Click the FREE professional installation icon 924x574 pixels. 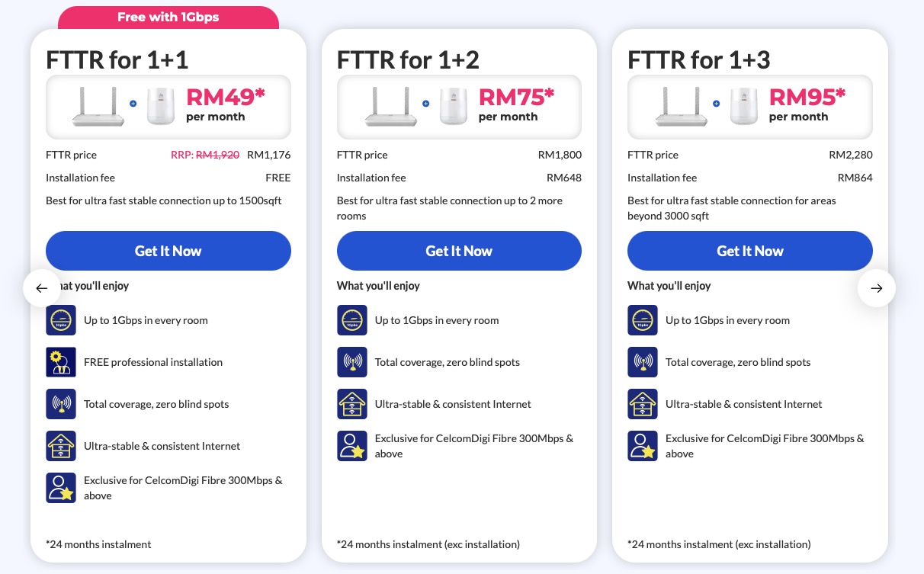(x=61, y=362)
